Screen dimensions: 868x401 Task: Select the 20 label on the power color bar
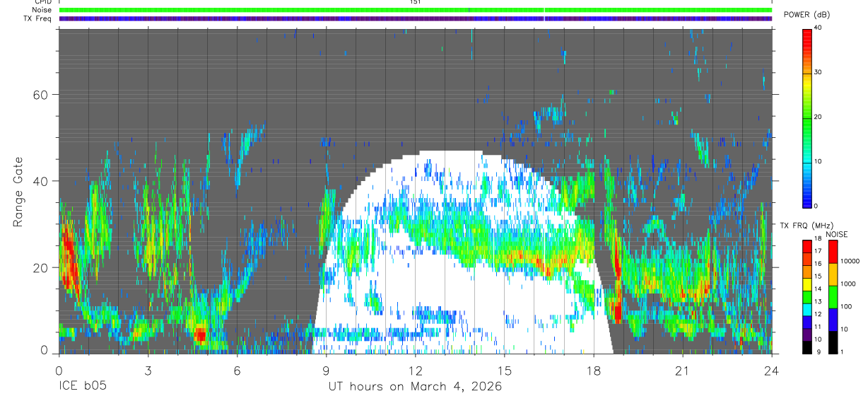(x=819, y=117)
